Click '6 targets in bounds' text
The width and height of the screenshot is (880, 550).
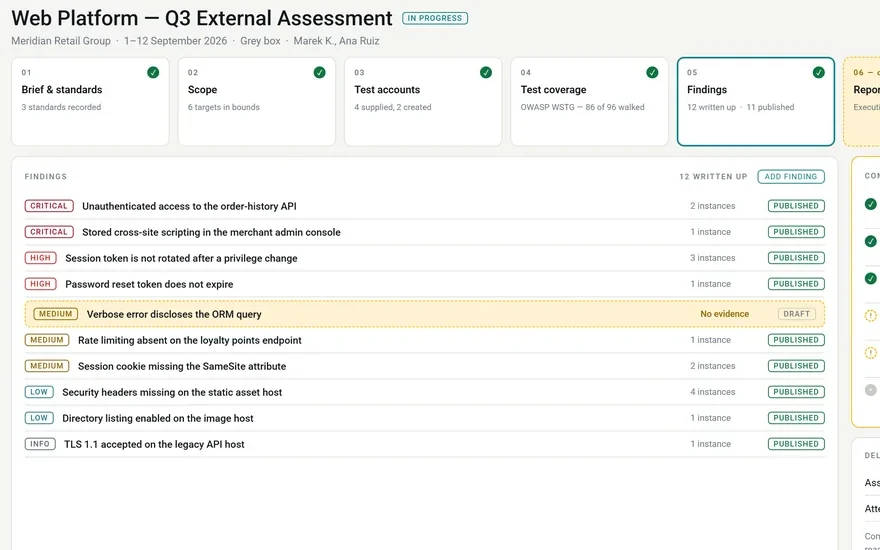[x=224, y=107]
